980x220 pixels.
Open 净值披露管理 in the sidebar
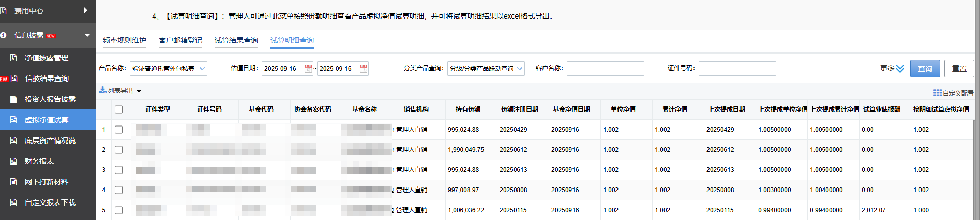tap(48, 58)
